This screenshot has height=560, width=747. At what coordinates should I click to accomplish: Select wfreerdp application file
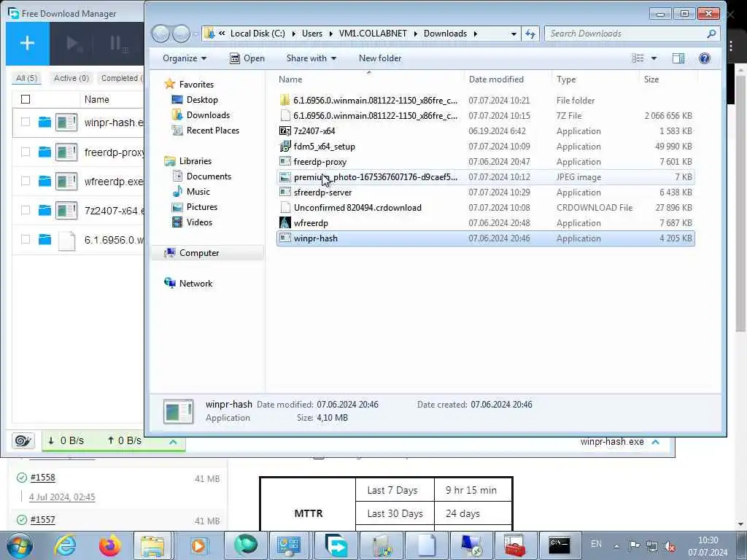tap(485, 223)
